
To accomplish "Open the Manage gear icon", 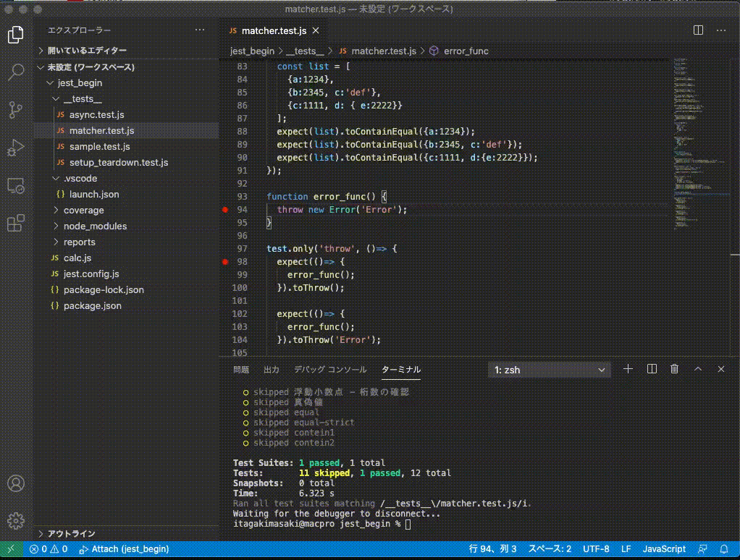I will point(16,520).
